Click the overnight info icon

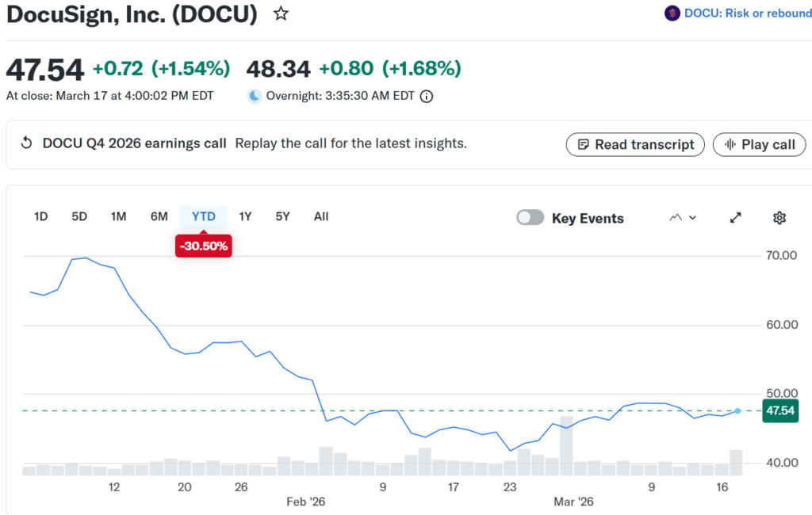[x=427, y=97]
